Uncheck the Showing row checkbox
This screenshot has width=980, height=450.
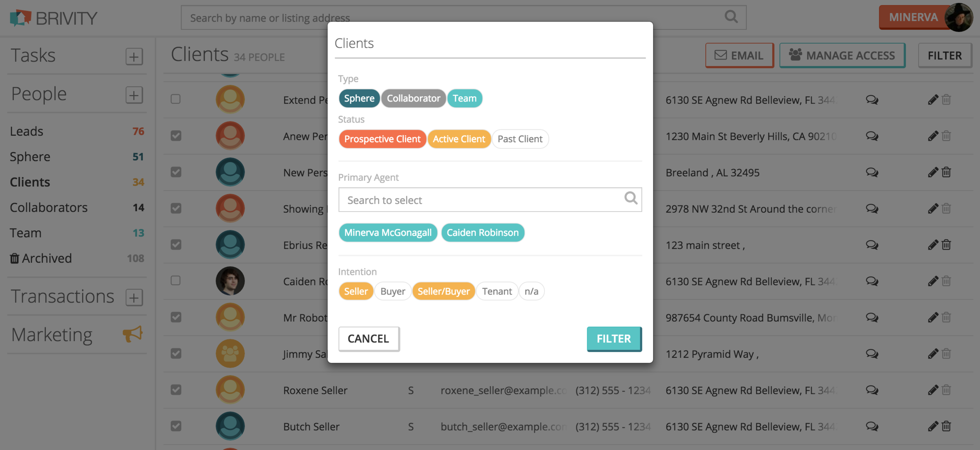pos(176,208)
